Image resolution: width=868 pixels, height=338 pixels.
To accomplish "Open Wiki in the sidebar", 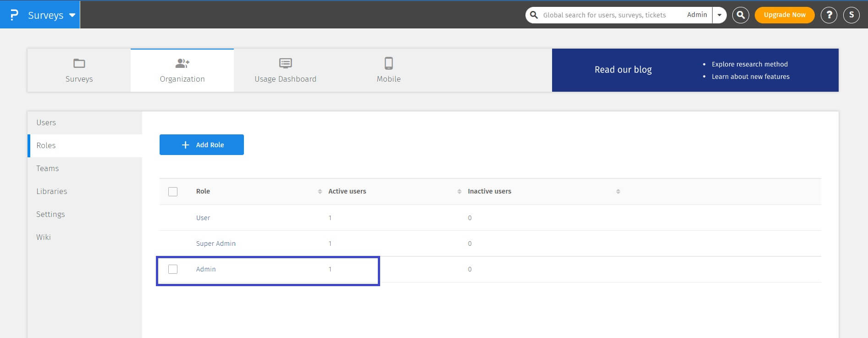I will pos(85,238).
